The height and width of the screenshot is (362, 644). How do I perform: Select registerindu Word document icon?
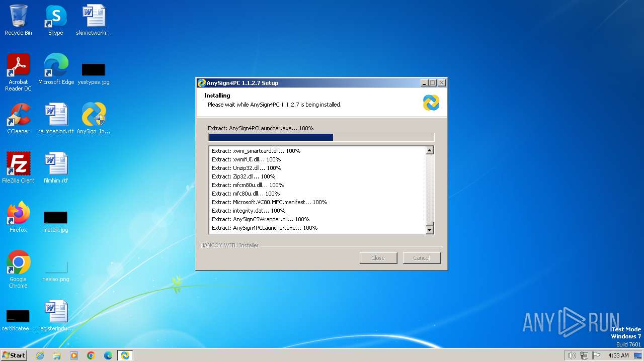tap(56, 316)
